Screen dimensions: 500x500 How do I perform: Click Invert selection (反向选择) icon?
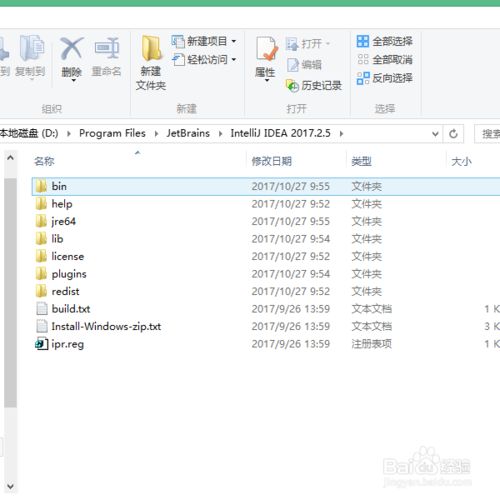(363, 78)
